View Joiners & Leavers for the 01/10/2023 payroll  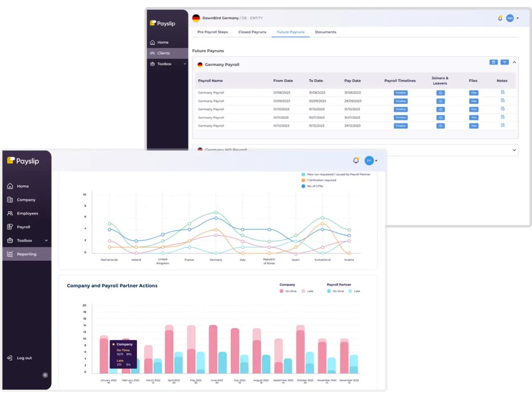[x=440, y=110]
